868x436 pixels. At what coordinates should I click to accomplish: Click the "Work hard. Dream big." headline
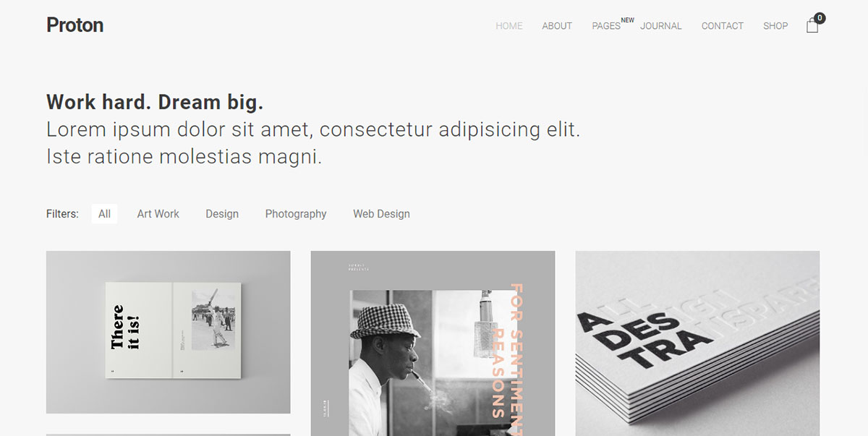(155, 102)
